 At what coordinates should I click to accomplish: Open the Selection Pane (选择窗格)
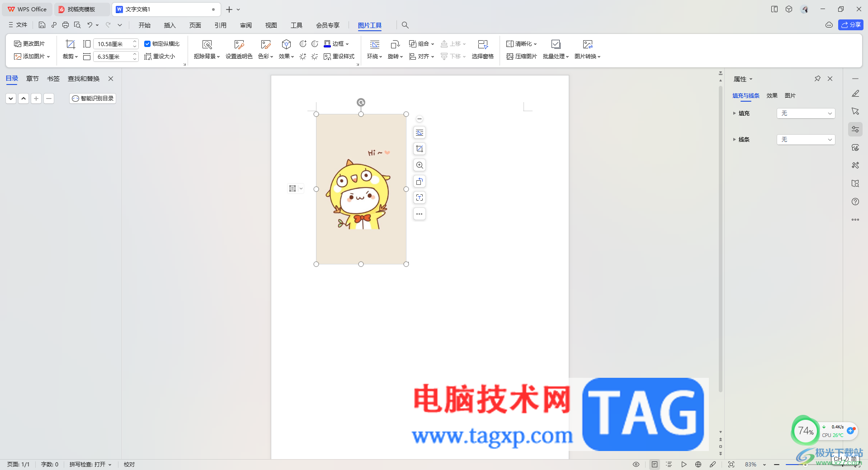tap(482, 50)
